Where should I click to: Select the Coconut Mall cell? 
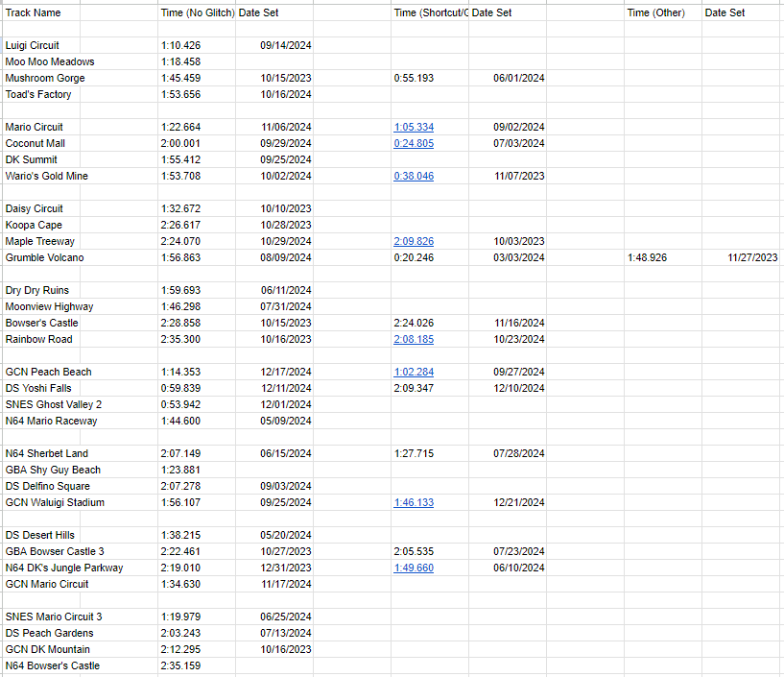click(41, 144)
